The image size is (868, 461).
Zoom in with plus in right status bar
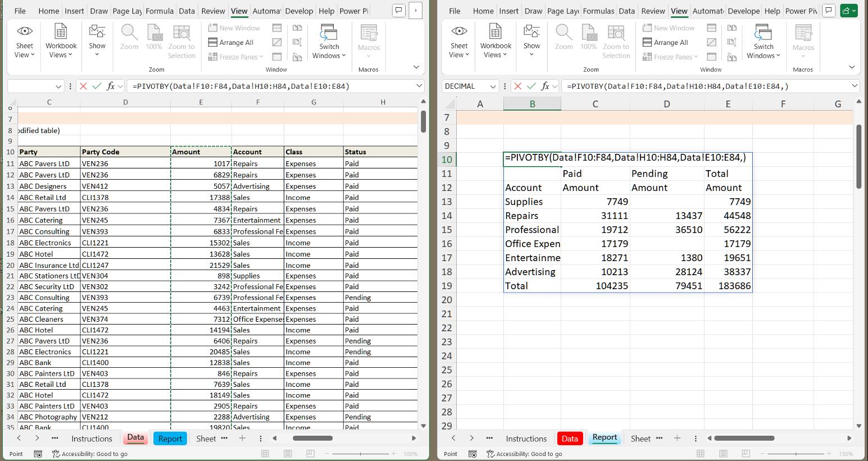click(829, 454)
